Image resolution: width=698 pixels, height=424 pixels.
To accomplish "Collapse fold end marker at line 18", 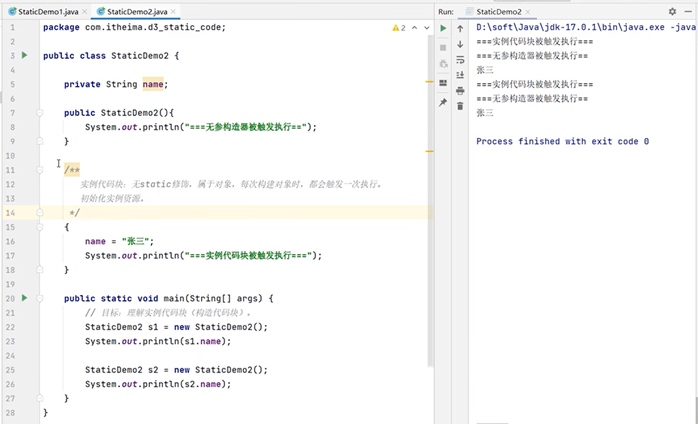I will click(x=40, y=269).
